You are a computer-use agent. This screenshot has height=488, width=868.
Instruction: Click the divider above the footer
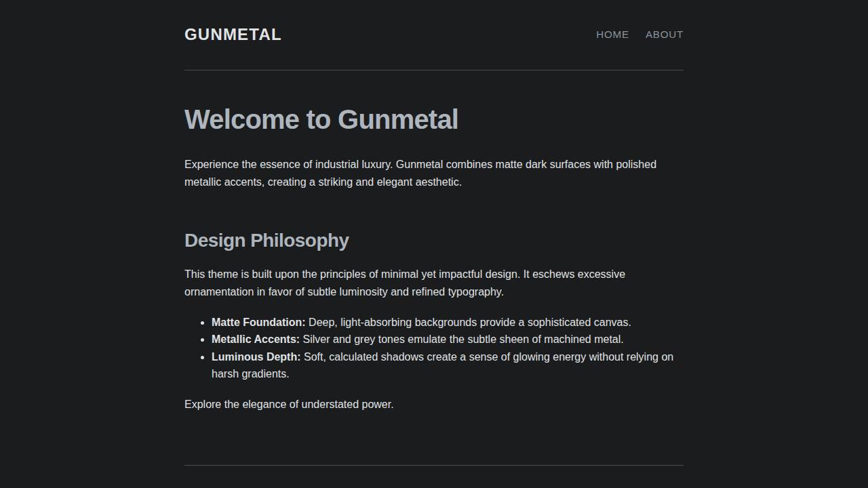pos(434,466)
